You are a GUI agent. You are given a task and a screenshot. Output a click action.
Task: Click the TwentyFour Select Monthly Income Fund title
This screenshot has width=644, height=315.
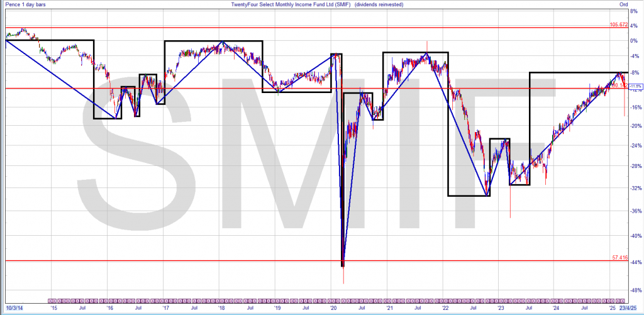[291, 4]
